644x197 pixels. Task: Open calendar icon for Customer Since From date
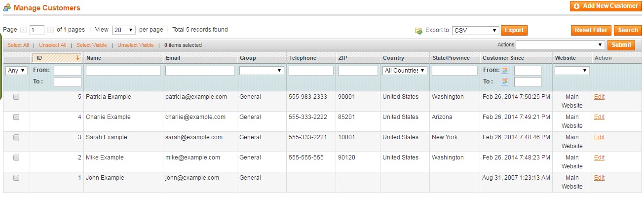pos(505,71)
